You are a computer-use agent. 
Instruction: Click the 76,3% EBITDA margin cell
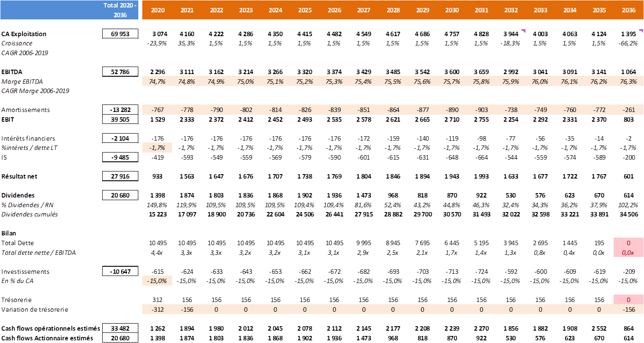[x=629, y=81]
